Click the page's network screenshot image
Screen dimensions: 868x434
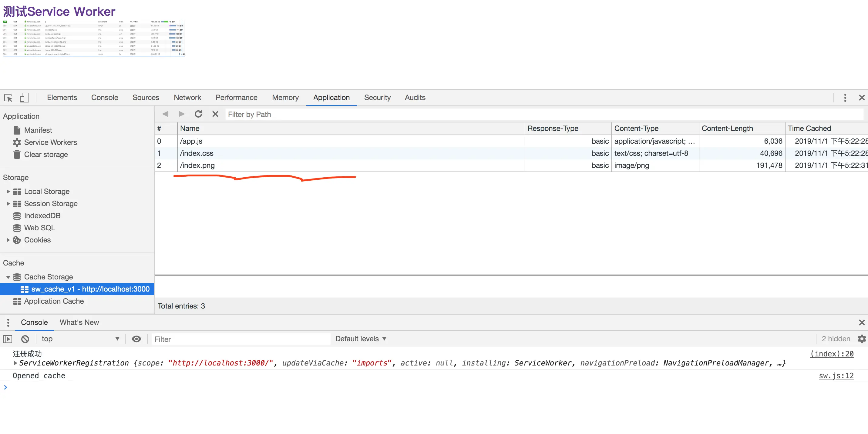click(94, 38)
